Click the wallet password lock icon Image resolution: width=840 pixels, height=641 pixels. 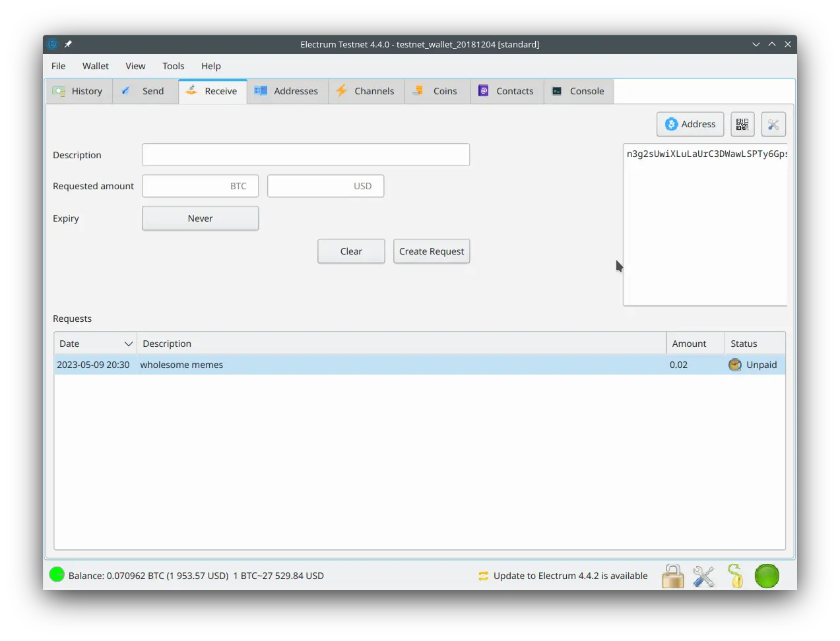tap(672, 576)
